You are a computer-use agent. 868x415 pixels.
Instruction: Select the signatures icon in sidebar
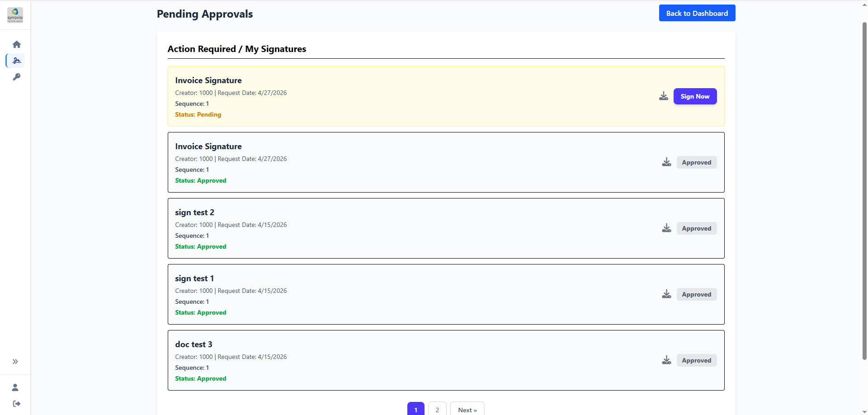click(x=17, y=61)
